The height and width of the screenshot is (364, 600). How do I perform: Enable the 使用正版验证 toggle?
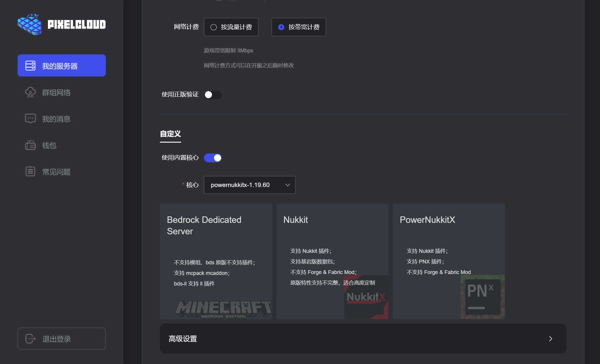pyautogui.click(x=213, y=95)
